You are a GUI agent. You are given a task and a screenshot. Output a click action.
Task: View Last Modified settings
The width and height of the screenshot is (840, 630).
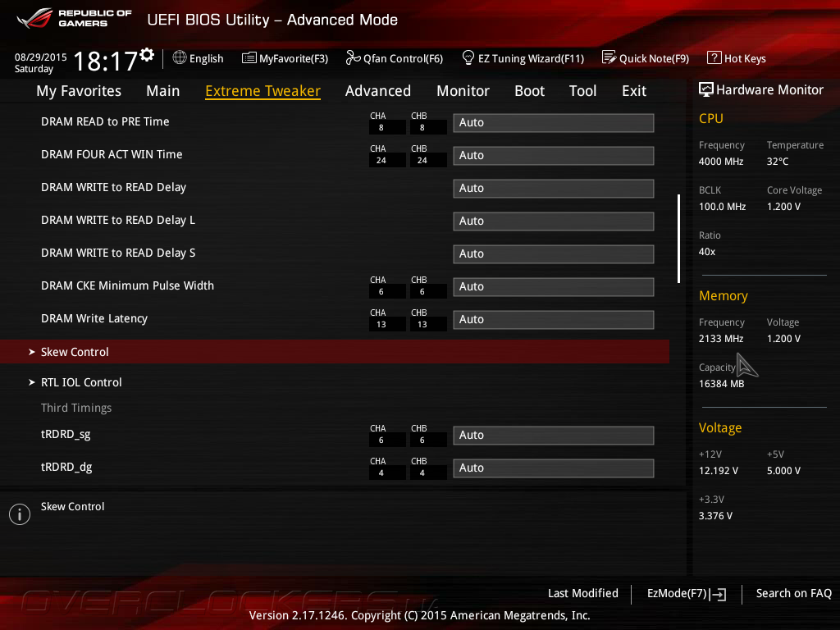pyautogui.click(x=583, y=593)
